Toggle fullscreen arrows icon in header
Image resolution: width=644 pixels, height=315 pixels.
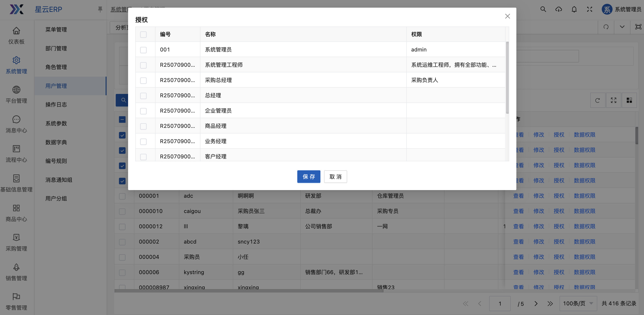589,9
